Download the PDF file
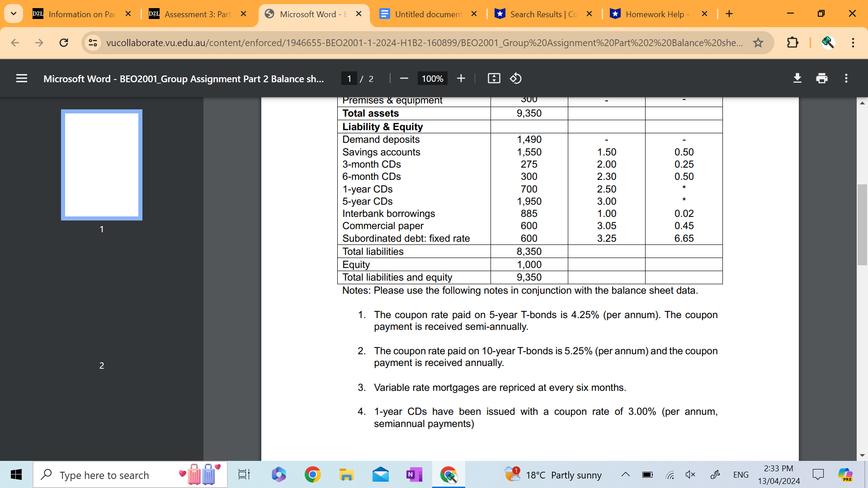Viewport: 868px width, 488px height. coord(797,79)
